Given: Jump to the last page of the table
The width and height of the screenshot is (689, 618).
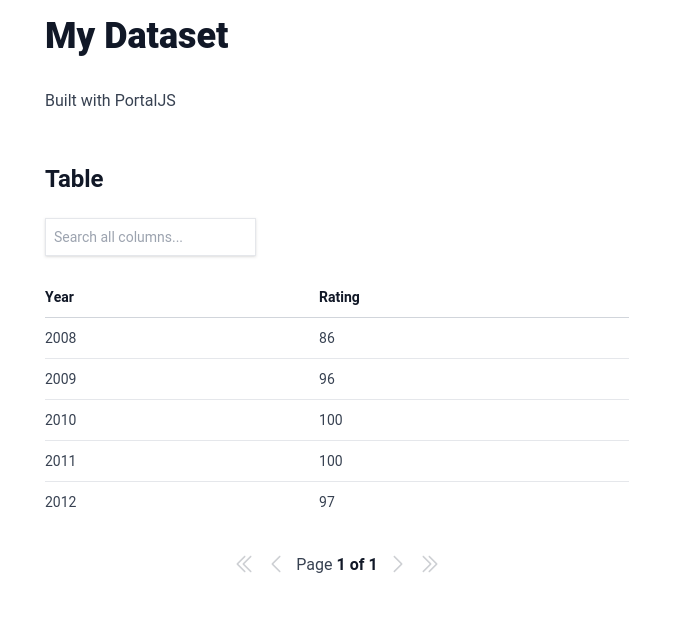Looking at the screenshot, I should coord(430,564).
